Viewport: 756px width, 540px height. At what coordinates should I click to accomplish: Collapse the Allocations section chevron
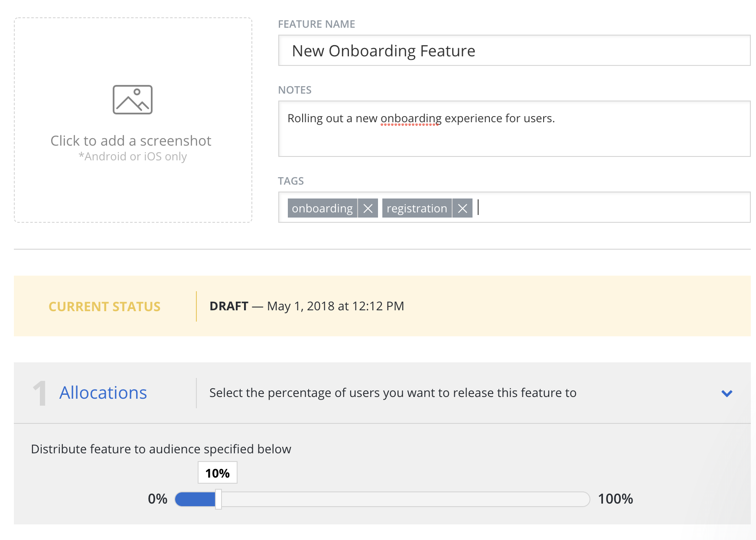point(727,394)
